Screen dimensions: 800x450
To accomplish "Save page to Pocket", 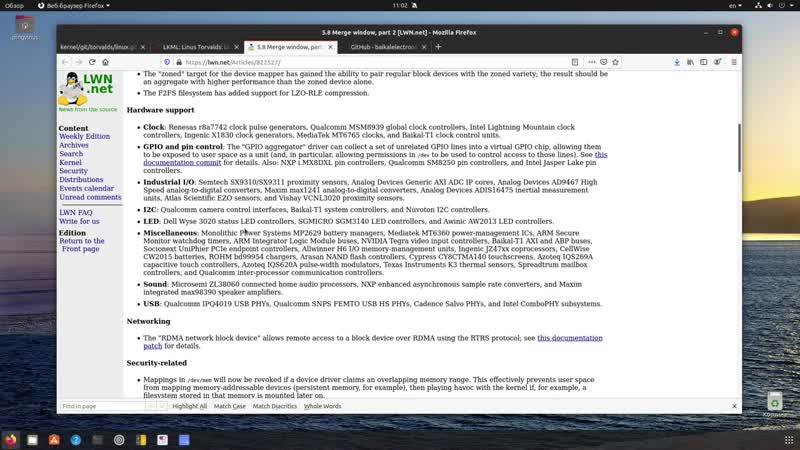I will [604, 62].
